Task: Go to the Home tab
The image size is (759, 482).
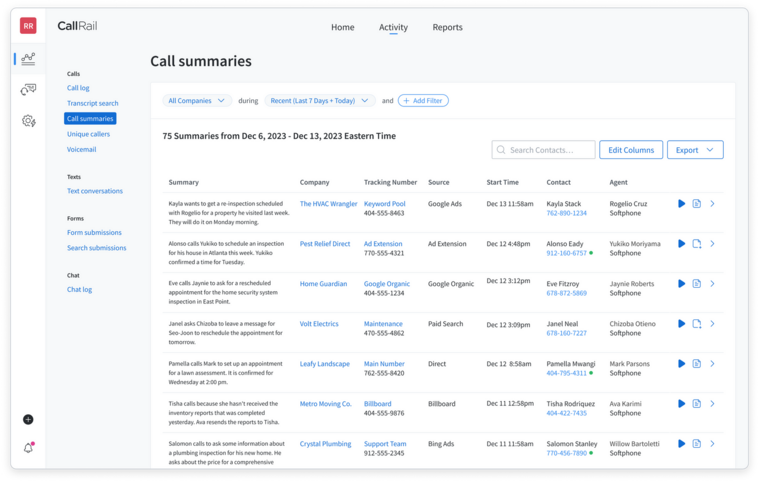Action: tap(343, 28)
